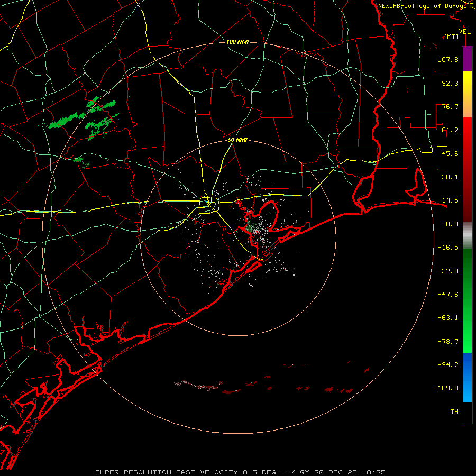Click the -94.2 velocity legend value

click(x=448, y=365)
